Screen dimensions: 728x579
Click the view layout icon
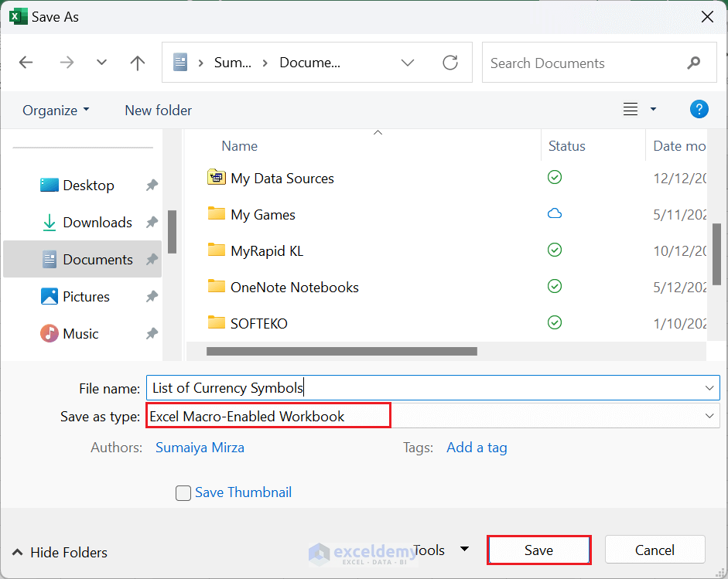(x=631, y=110)
